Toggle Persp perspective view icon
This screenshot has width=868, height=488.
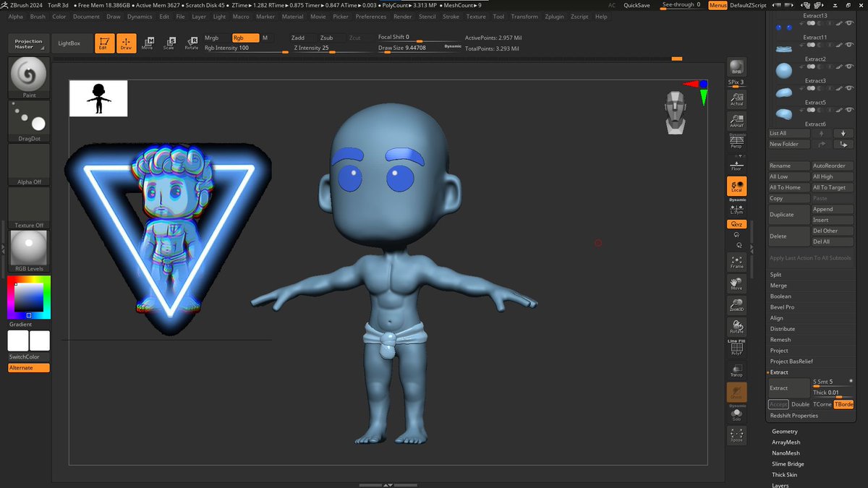(736, 142)
